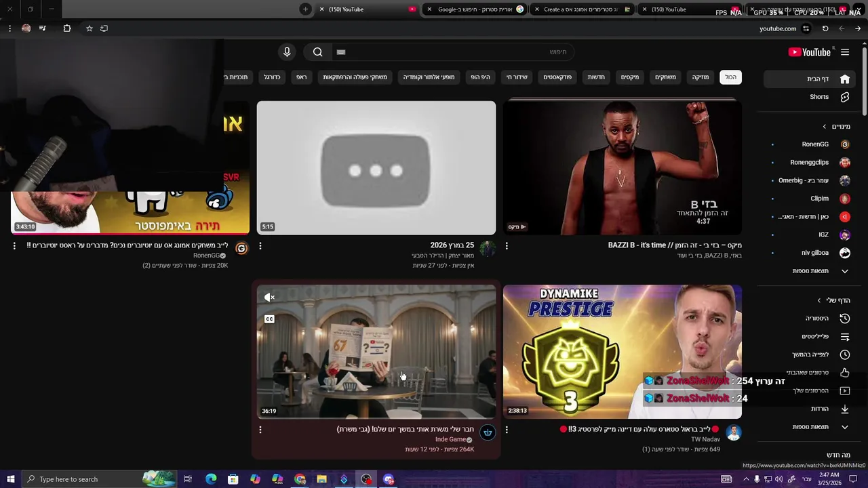The width and height of the screenshot is (868, 488).
Task: Open the Omerbig subscription channel
Action: tap(810, 180)
